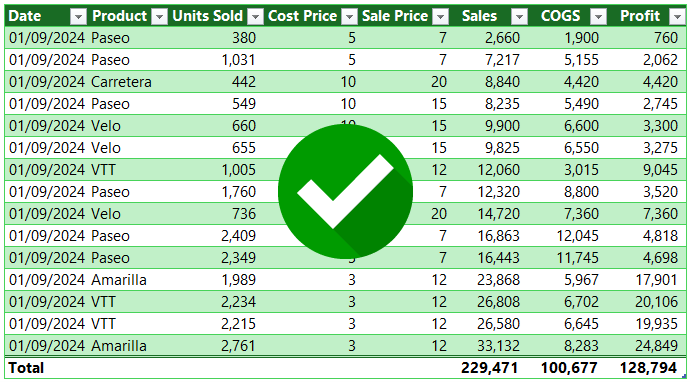Click the COGS cell showing 8,283
Screen dimensions: 690x382
click(x=581, y=346)
